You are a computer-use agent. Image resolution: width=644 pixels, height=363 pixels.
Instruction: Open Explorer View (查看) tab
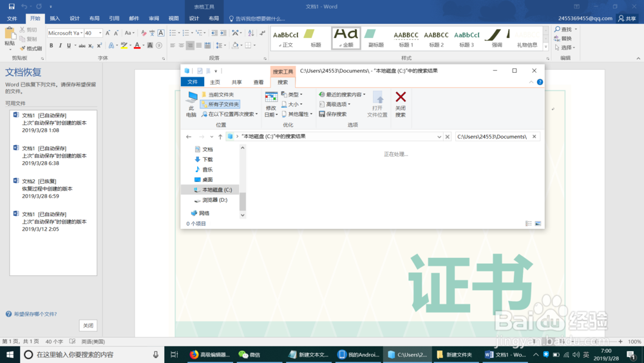pyautogui.click(x=258, y=82)
